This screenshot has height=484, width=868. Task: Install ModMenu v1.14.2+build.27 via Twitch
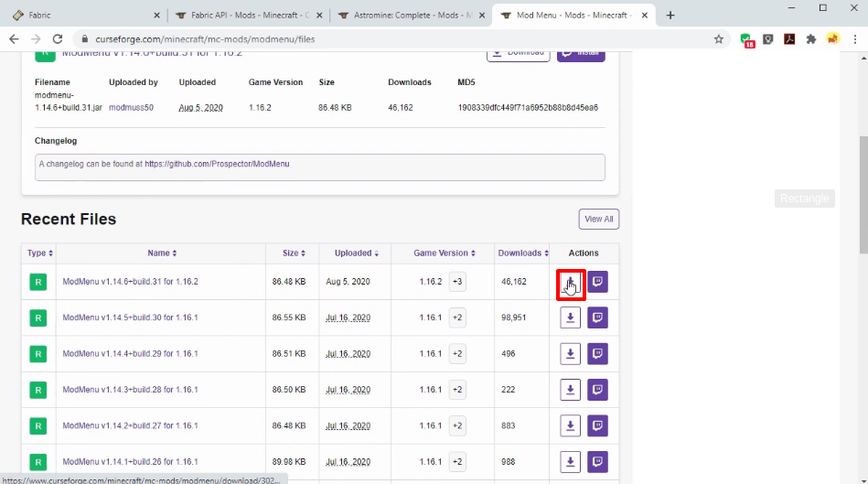597,425
